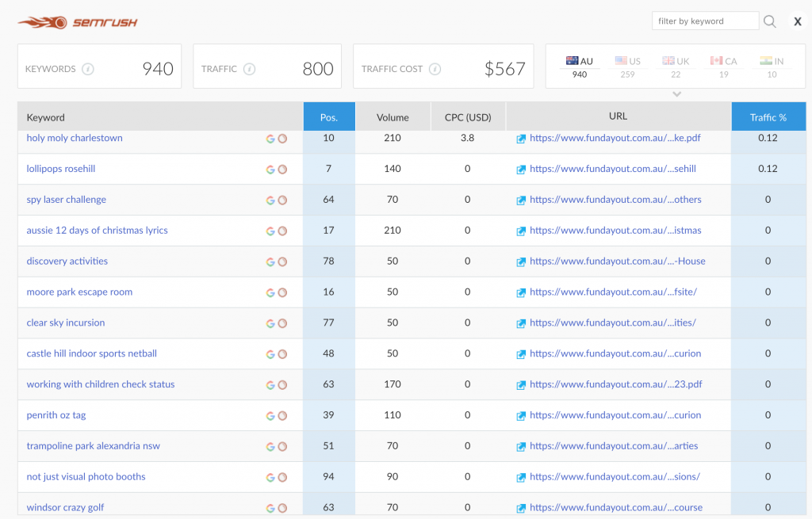This screenshot has width=812, height=519.
Task: Open keyword aussie 12 days of christmas lyrics
Action: (x=97, y=231)
